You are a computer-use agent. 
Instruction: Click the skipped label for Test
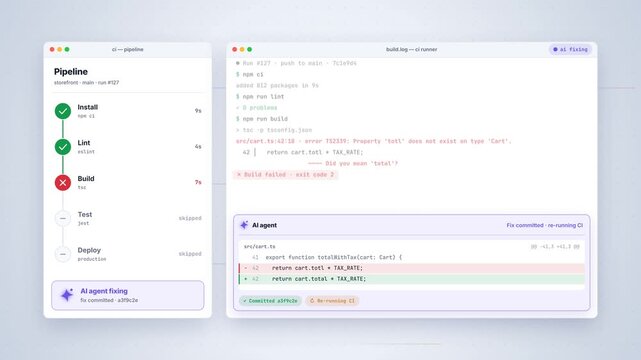tap(190, 218)
